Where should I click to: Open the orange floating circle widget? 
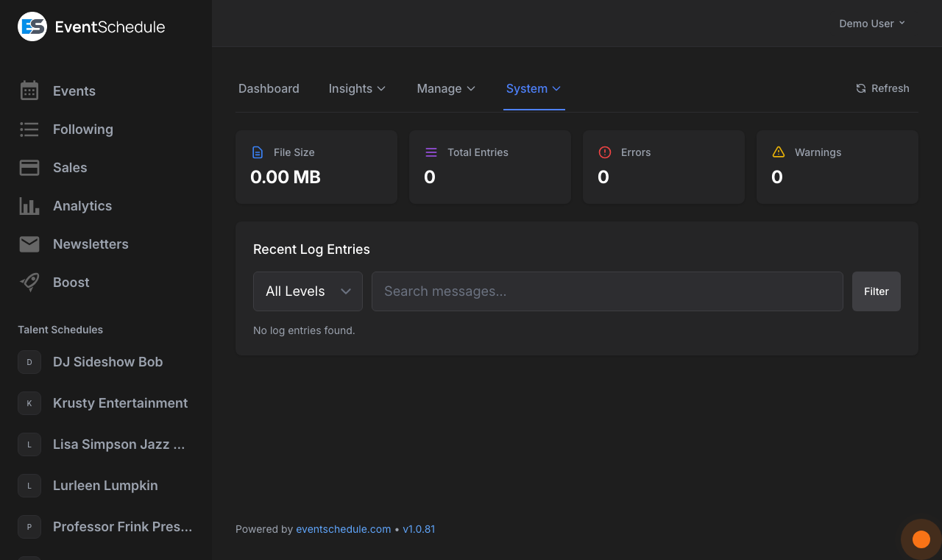tap(921, 539)
